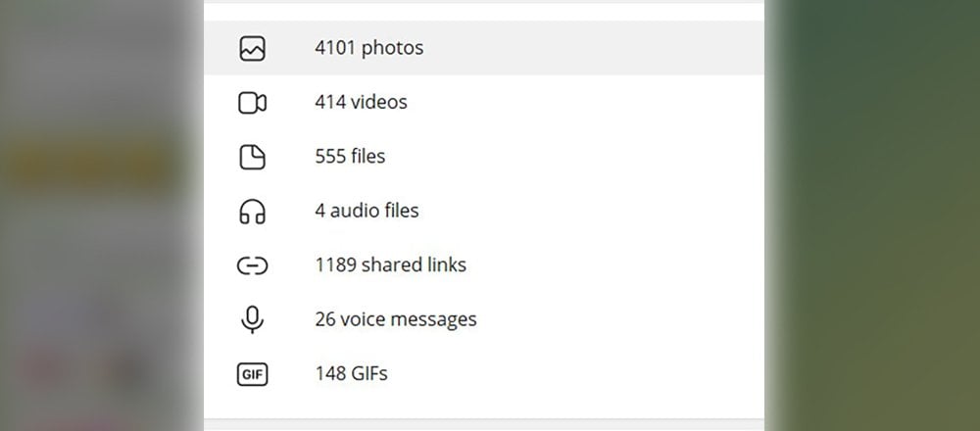Click the photos picture icon

pos(253,48)
